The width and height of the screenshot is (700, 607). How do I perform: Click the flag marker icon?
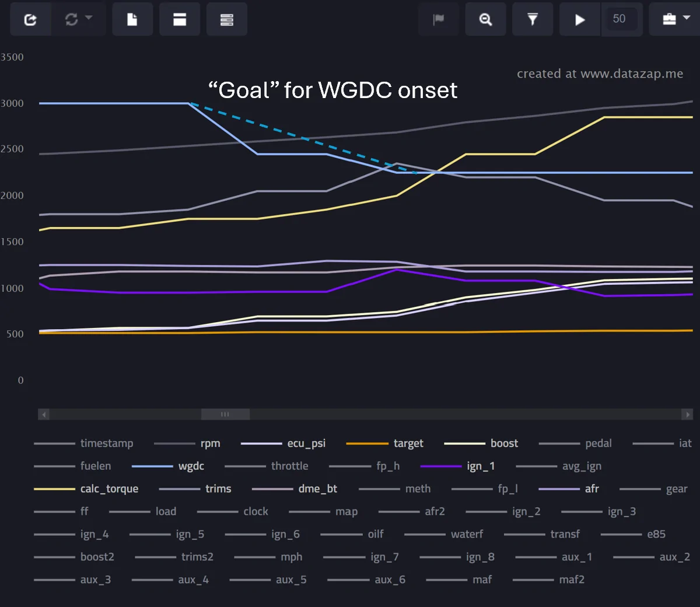pos(439,19)
